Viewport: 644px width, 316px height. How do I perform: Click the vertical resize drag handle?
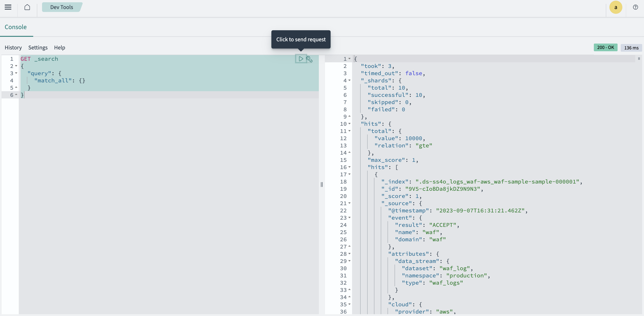[322, 185]
